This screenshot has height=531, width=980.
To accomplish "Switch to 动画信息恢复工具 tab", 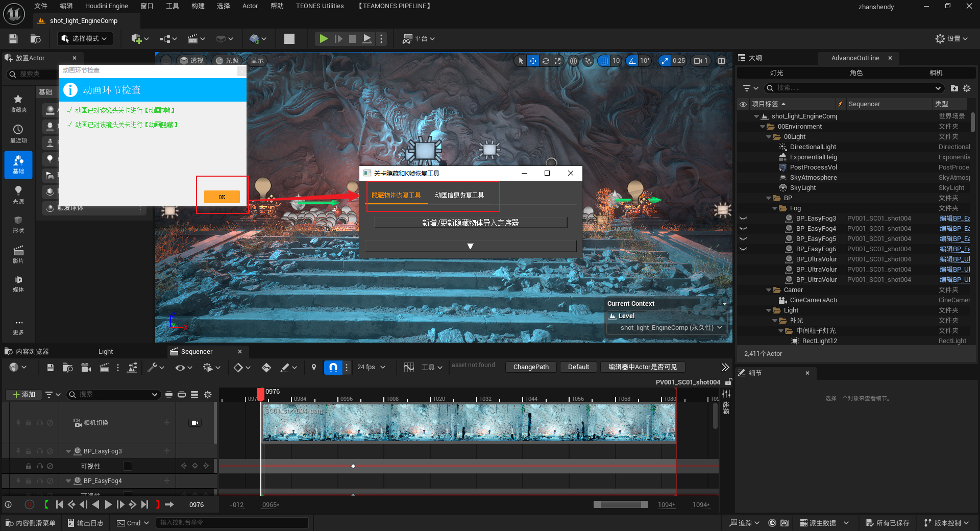I will 459,195.
